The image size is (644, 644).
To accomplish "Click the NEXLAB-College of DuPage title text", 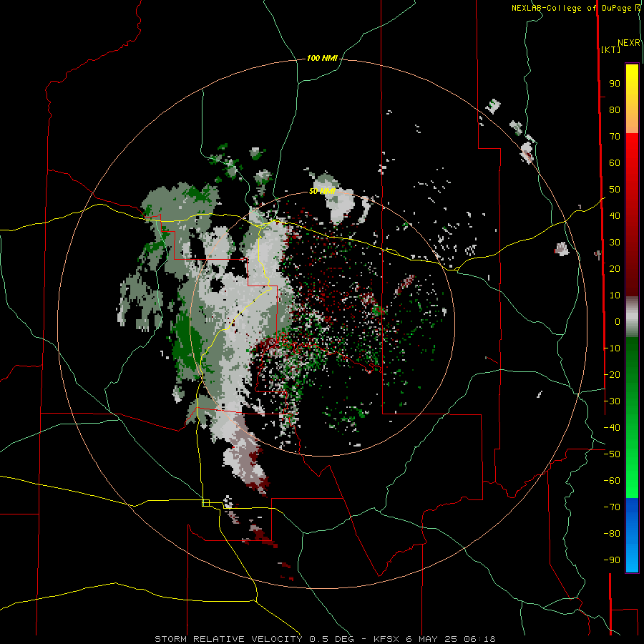I will coord(572,8).
